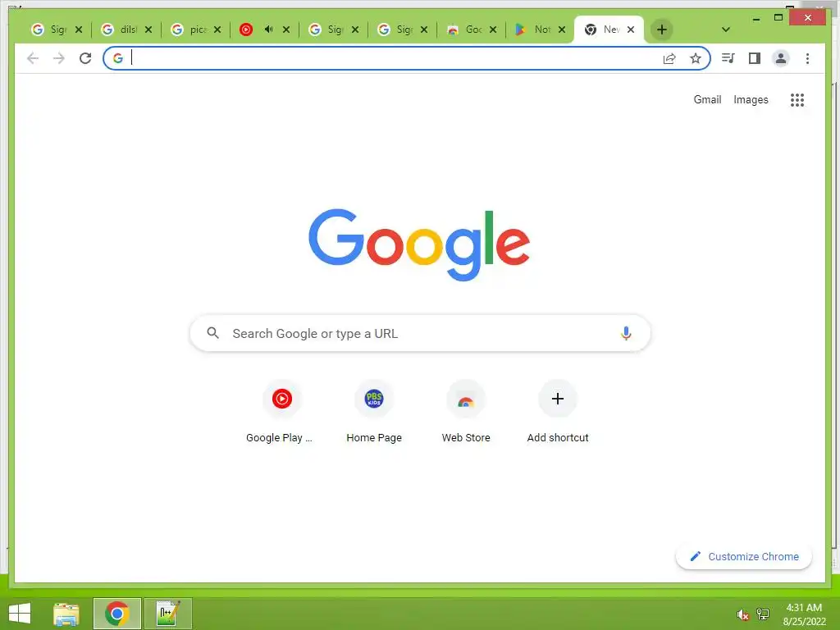
Task: Open the profile avatar menu
Action: [x=781, y=58]
